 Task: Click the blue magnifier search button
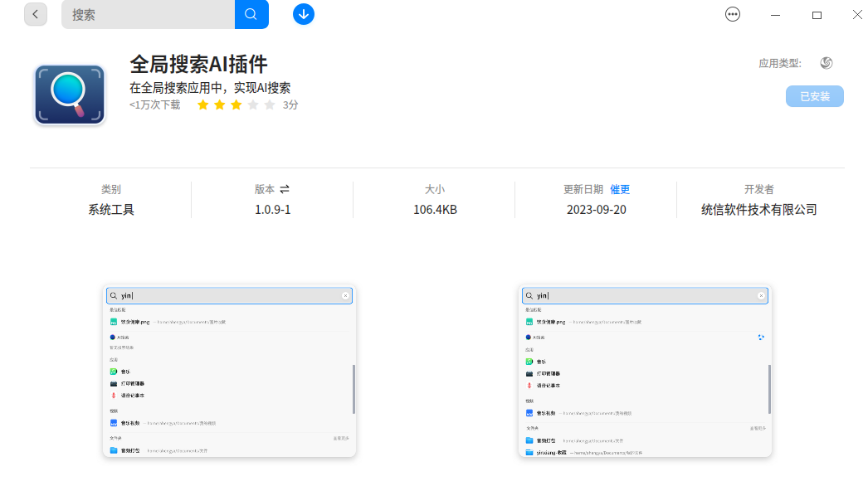(251, 14)
